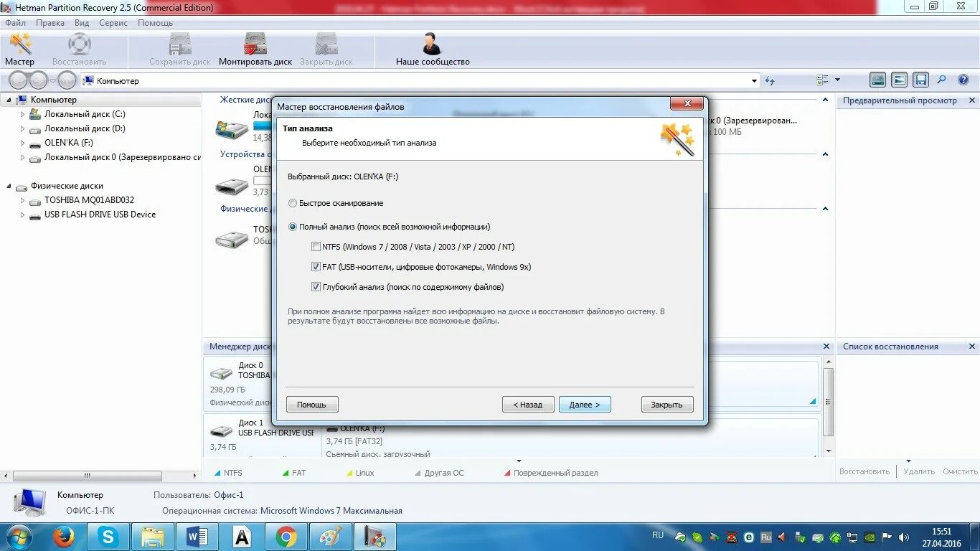Open help with the blue question icon
Screen dimensions: 980x551
(963, 80)
